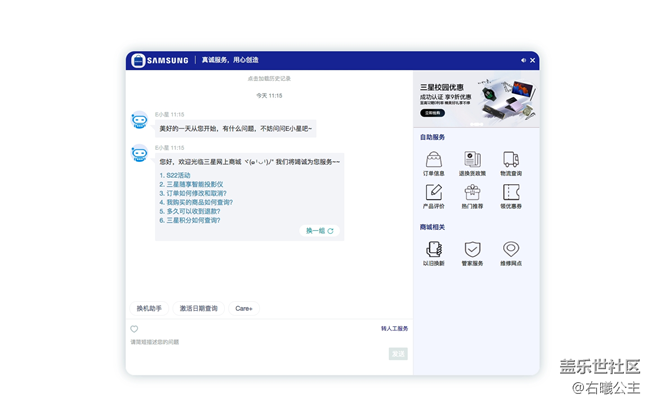Open 订单信息 order info icon
Viewport: 650px width, 406px height.
(434, 160)
